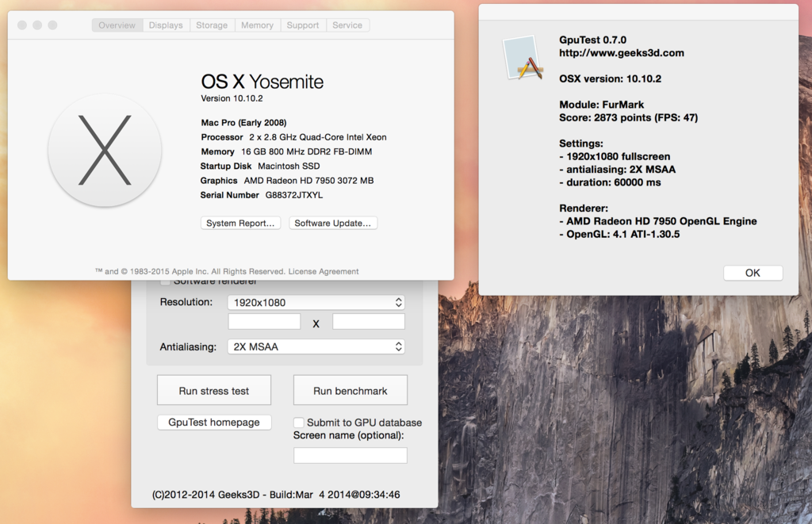Image resolution: width=812 pixels, height=524 pixels.
Task: Open the Storage tab
Action: coord(212,25)
